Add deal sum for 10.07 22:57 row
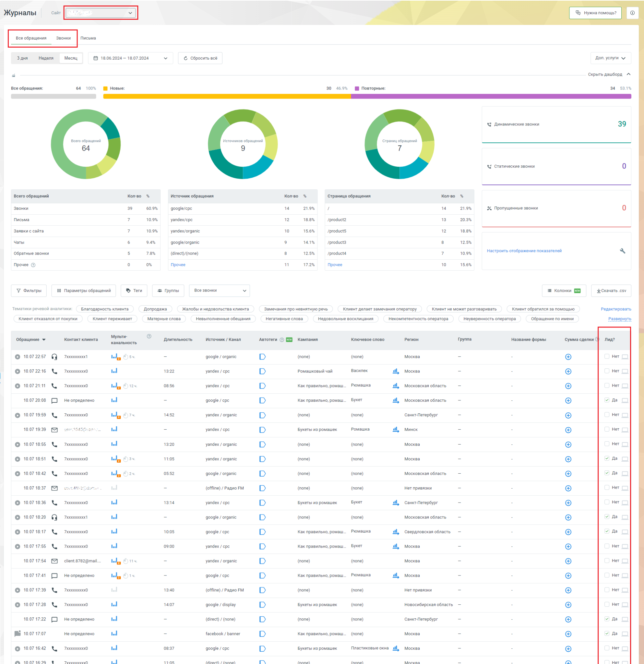Image resolution: width=644 pixels, height=664 pixels. coord(568,357)
